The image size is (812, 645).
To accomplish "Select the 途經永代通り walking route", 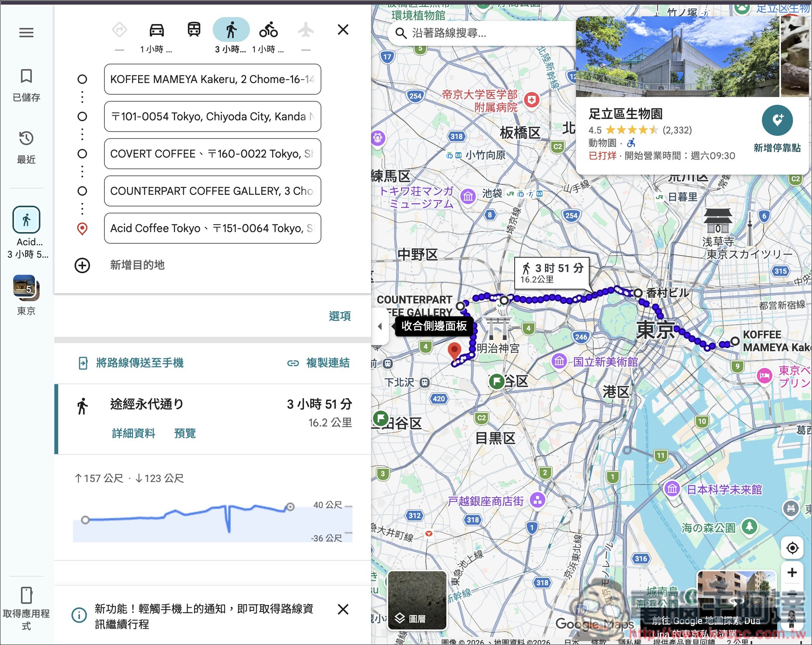I will tap(213, 419).
